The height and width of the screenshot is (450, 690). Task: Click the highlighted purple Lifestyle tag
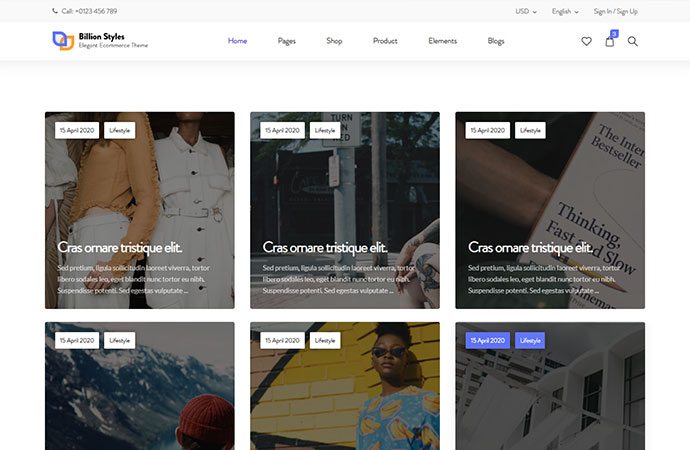click(x=530, y=340)
